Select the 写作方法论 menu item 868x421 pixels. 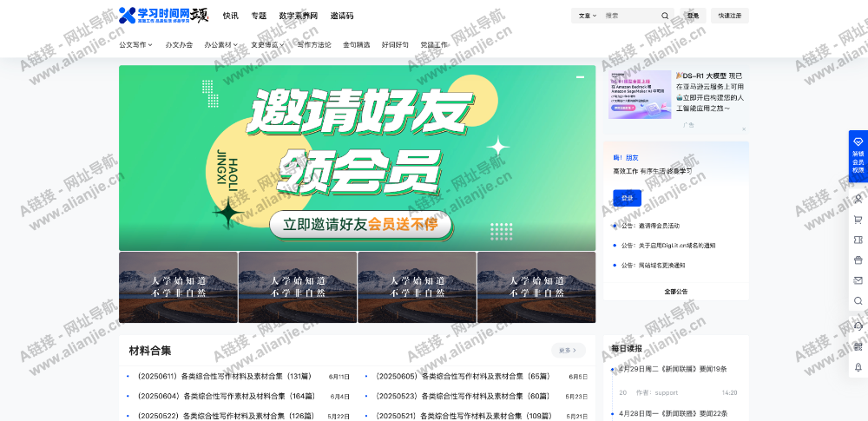click(x=314, y=45)
